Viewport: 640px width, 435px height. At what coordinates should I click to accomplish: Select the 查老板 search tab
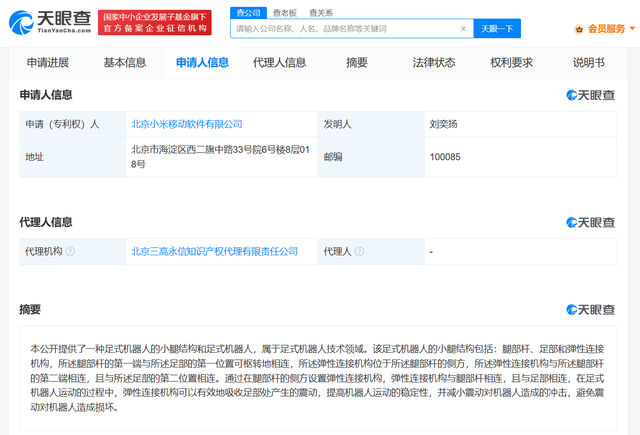click(x=284, y=13)
